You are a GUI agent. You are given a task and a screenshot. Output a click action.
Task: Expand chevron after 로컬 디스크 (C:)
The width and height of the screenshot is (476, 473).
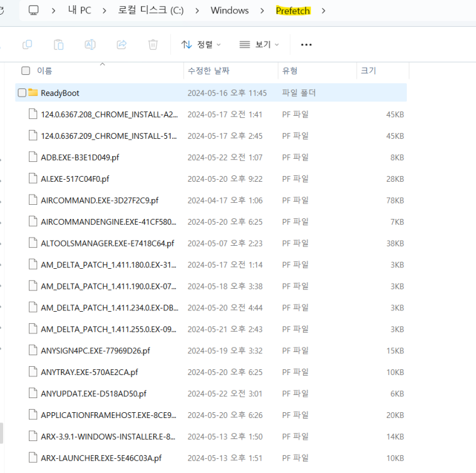197,11
